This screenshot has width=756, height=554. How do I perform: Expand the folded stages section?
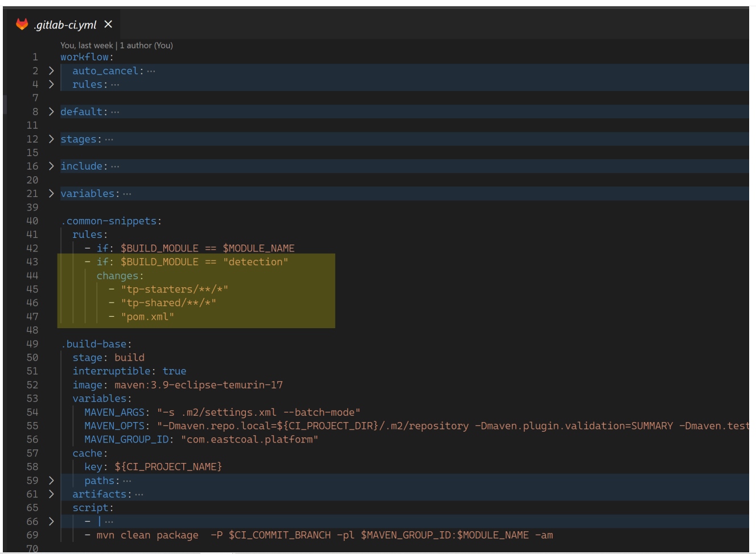click(x=51, y=139)
